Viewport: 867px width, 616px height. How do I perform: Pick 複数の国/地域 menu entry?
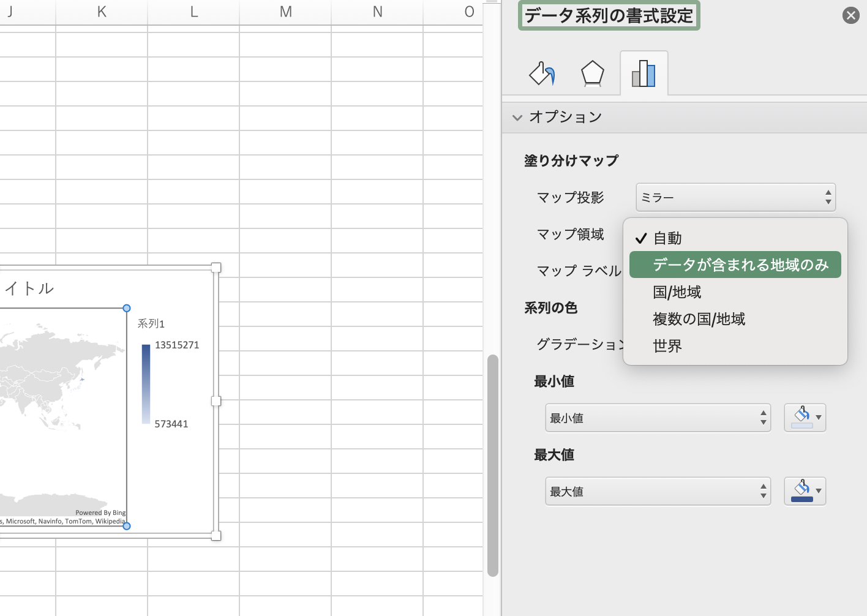(699, 319)
